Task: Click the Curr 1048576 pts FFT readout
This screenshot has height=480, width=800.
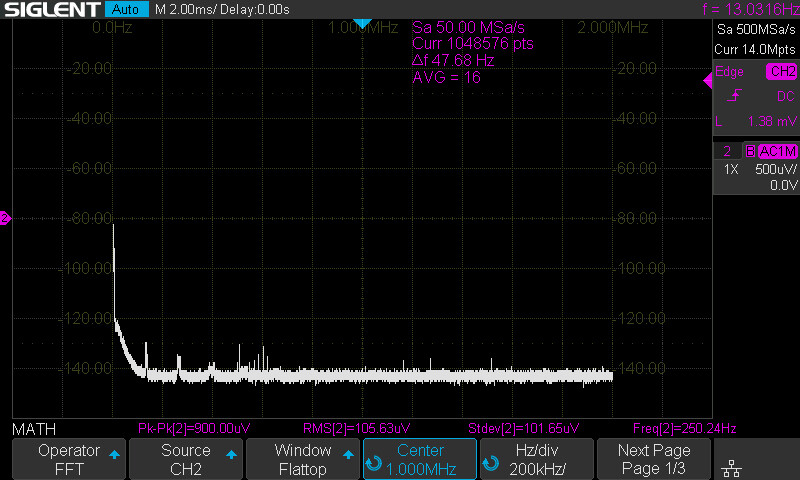Action: [473, 43]
